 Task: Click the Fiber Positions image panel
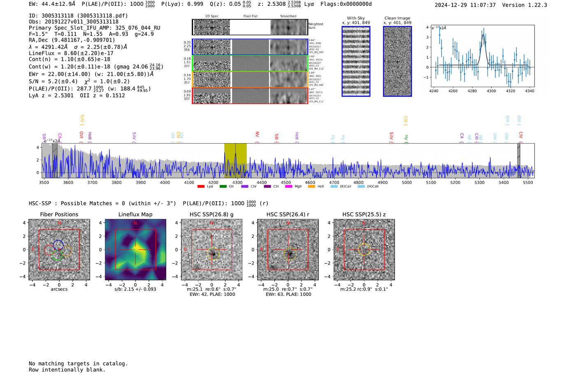[x=59, y=250]
